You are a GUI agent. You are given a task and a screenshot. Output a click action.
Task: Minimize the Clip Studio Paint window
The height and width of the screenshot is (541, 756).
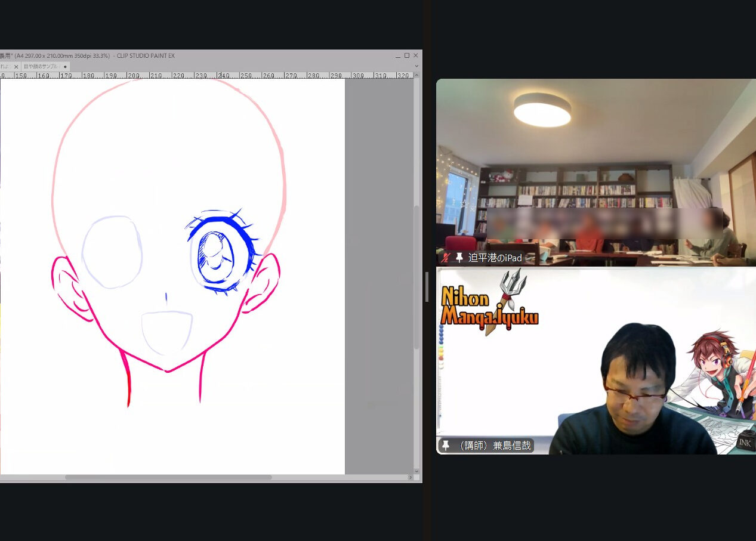(397, 55)
